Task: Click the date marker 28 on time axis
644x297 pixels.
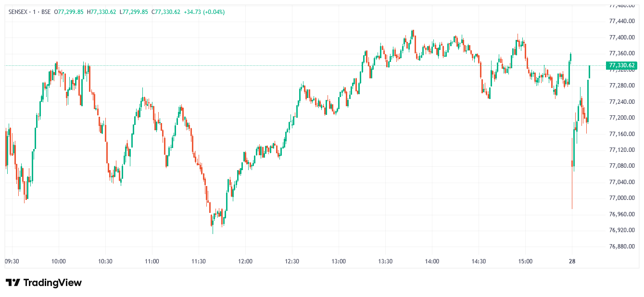Action: 572,261
